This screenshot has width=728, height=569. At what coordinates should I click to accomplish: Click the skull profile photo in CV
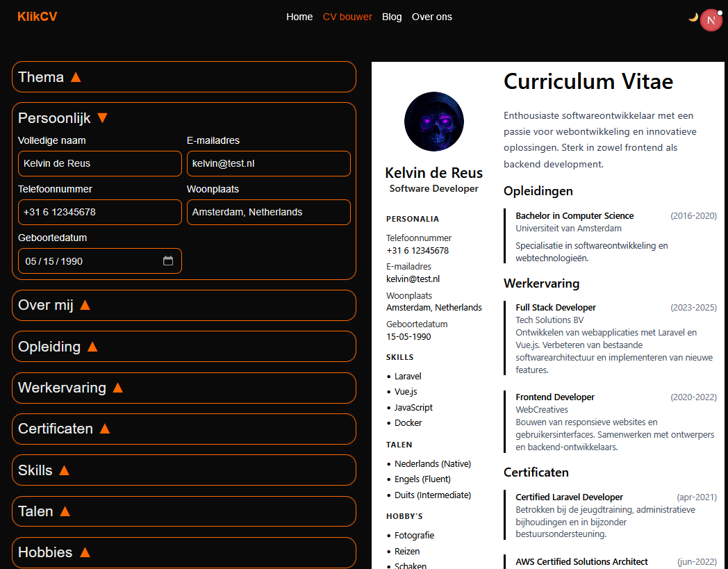click(433, 122)
